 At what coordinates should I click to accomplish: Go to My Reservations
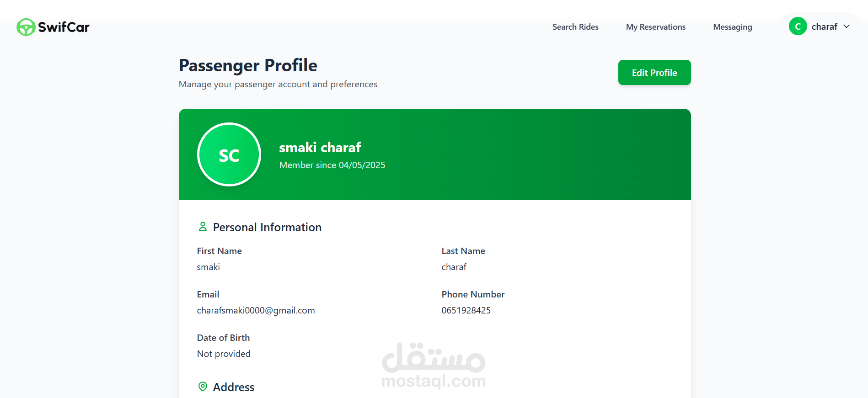click(x=656, y=27)
